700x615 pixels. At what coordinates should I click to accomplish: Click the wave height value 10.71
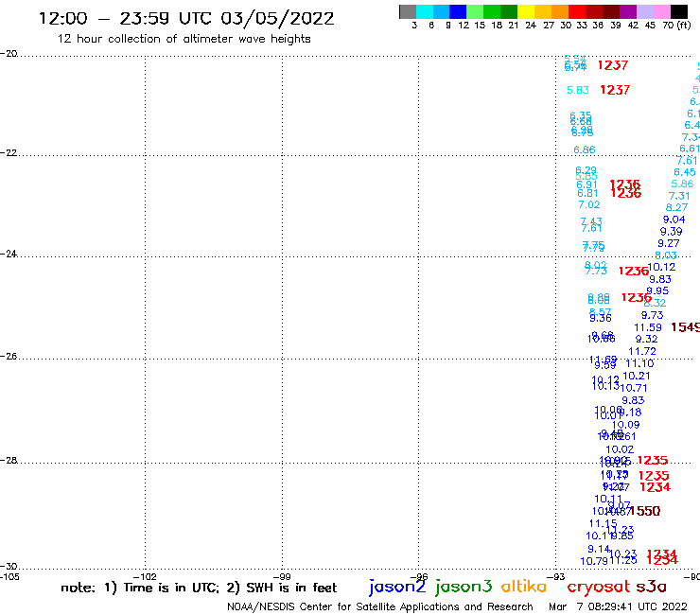coord(634,388)
